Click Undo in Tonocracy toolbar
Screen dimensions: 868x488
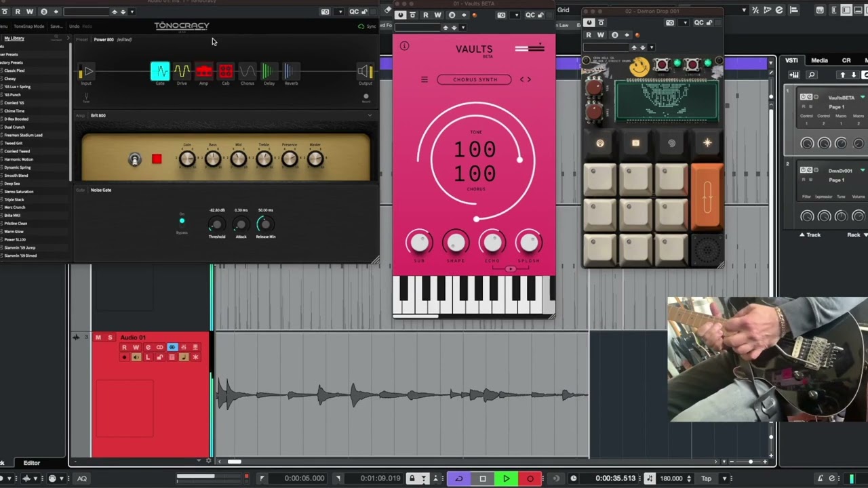tap(75, 26)
